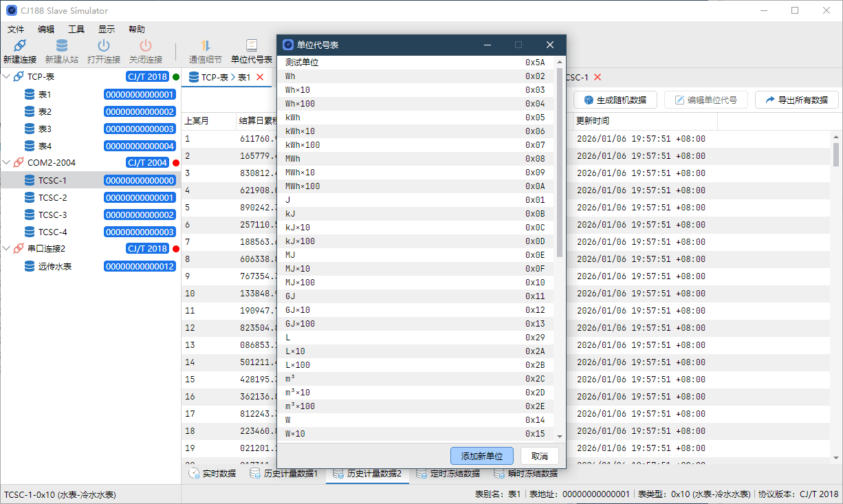The width and height of the screenshot is (843, 504).
Task: Collapse the 串口连接2 tree node
Action: click(x=7, y=249)
